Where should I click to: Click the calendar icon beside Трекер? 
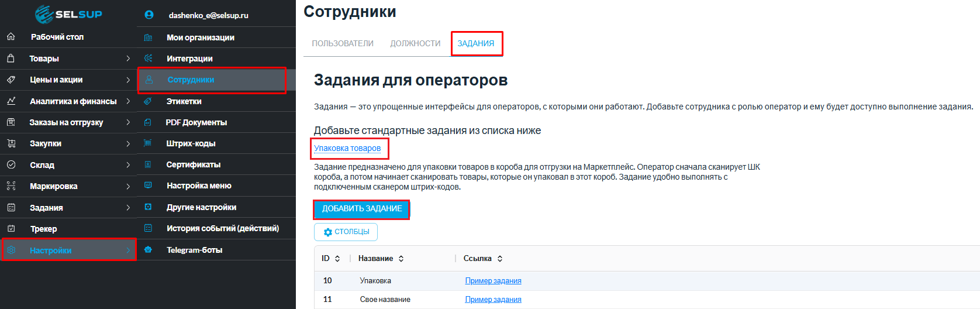(x=11, y=229)
